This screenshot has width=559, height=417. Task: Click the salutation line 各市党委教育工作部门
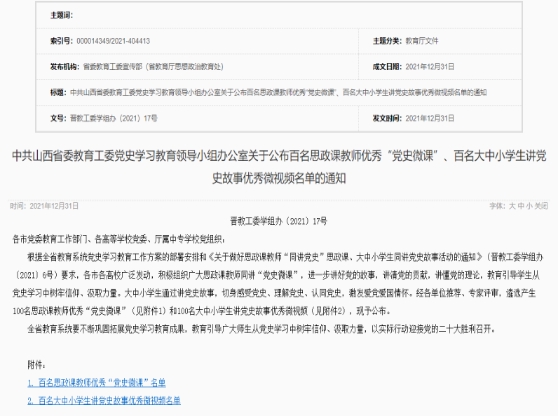click(119, 240)
